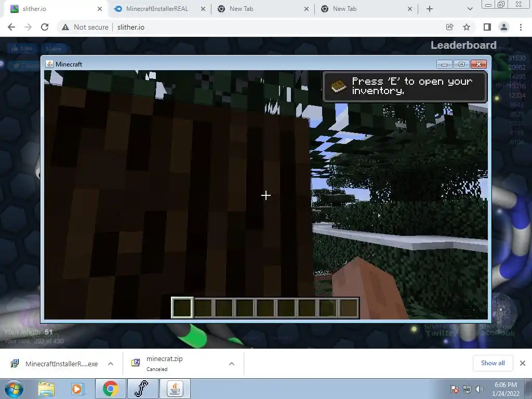Screen dimensions: 532x399
Task: Select the first hotbar slot
Action: tap(182, 308)
